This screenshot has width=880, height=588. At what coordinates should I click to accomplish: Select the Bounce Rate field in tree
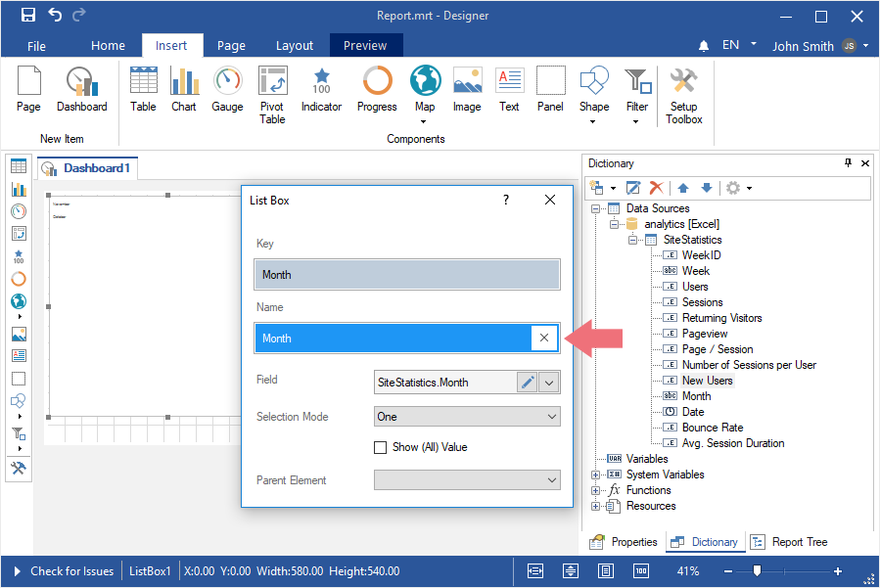point(712,428)
